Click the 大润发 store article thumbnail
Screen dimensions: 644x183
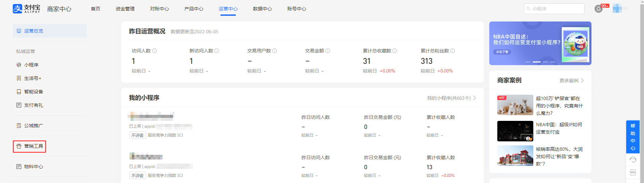pos(515,156)
